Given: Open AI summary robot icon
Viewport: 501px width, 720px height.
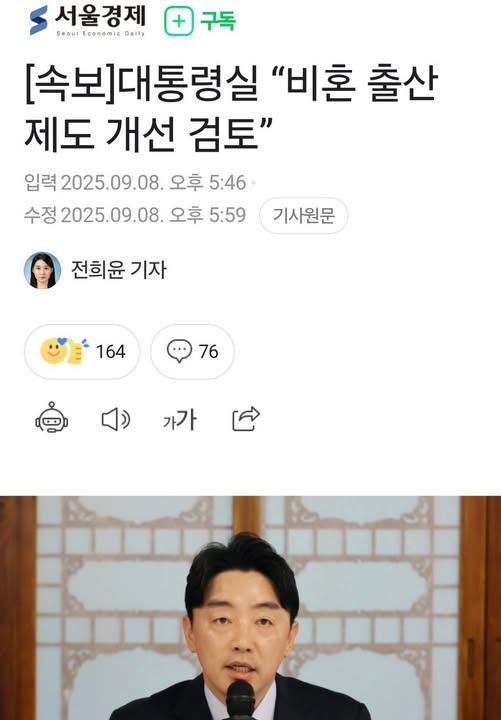Looking at the screenshot, I should click(52, 418).
